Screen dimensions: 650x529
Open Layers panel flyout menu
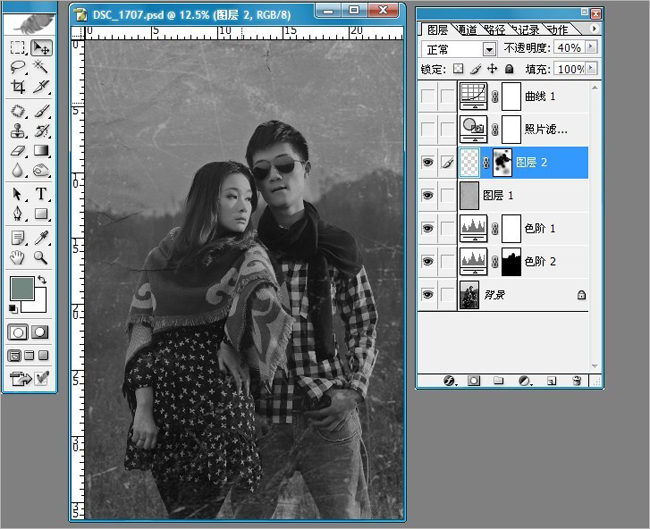click(594, 29)
